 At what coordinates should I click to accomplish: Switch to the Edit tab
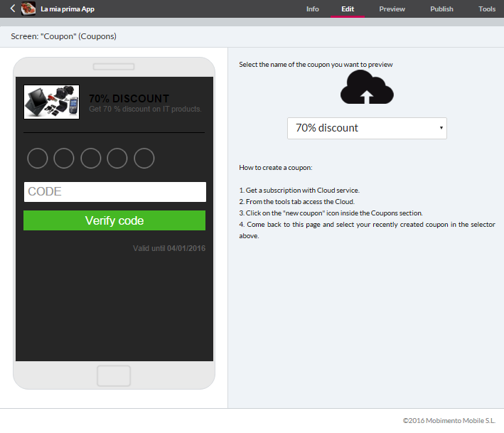348,9
